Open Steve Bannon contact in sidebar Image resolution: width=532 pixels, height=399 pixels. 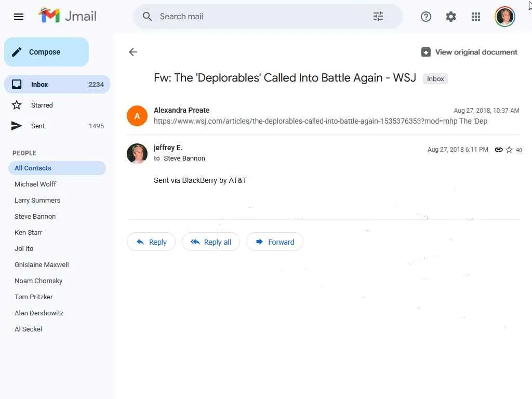[35, 217]
